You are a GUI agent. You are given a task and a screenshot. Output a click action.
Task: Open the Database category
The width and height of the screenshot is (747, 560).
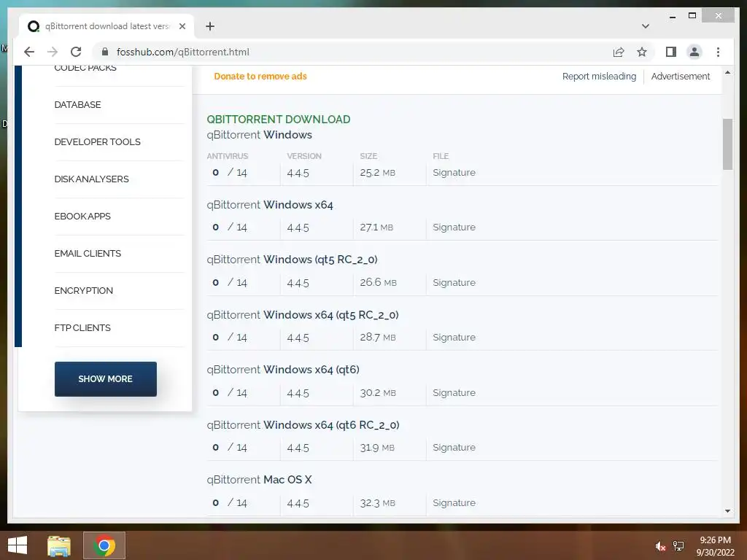pyautogui.click(x=77, y=105)
